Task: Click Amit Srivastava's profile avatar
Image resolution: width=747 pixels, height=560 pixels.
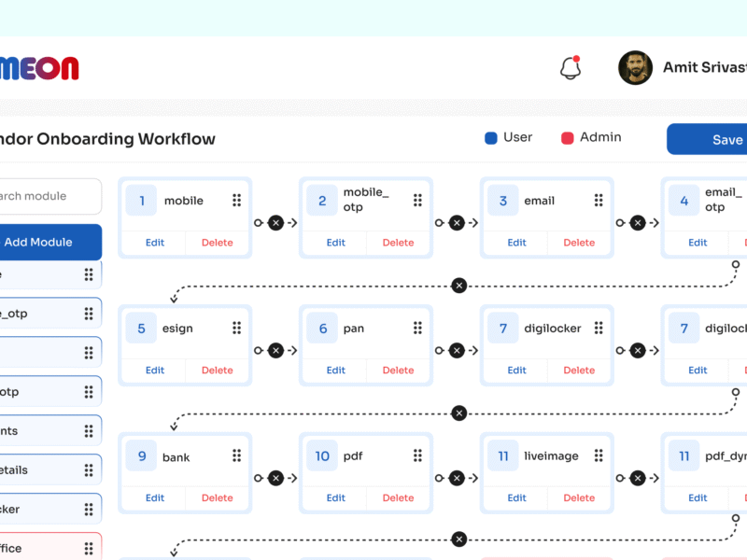Action: click(x=636, y=67)
